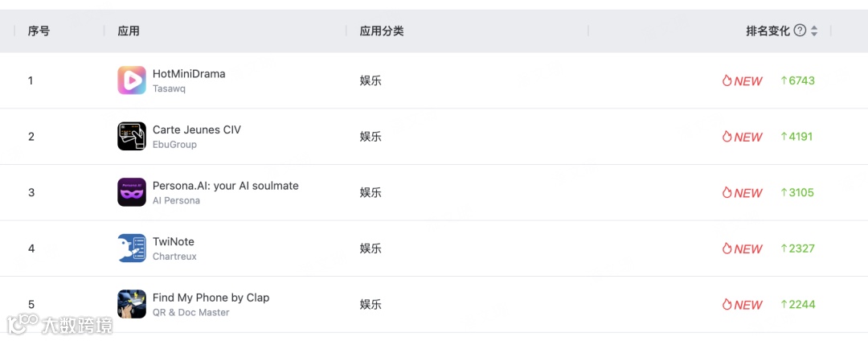Select the rank change 2244 for Find My Phone

798,305
